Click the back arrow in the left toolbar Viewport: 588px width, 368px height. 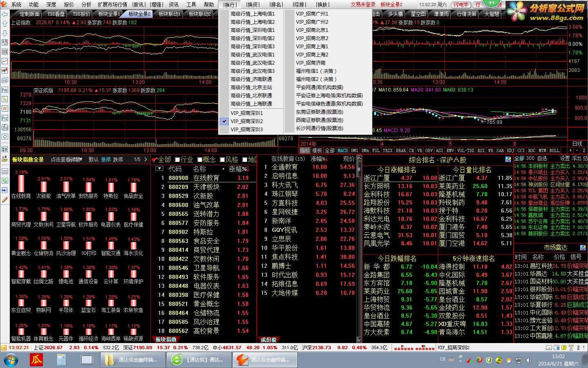tap(5, 14)
